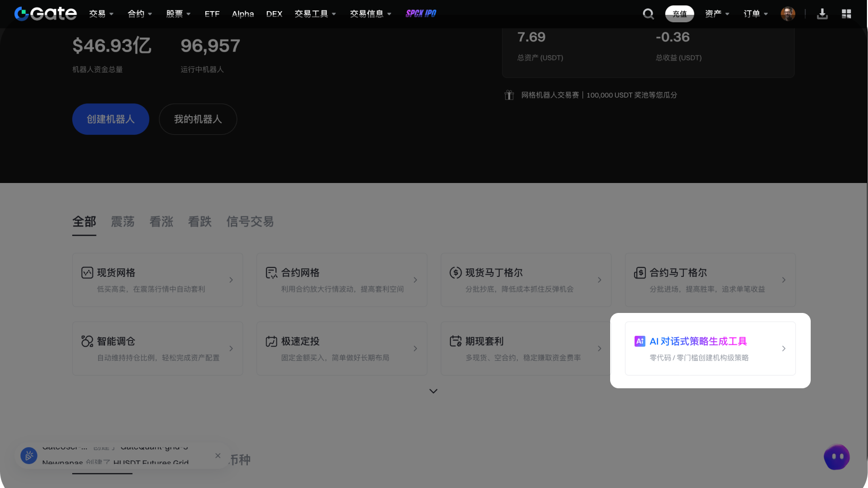Expand more bot types with down chevron
The height and width of the screenshot is (488, 868).
433,391
